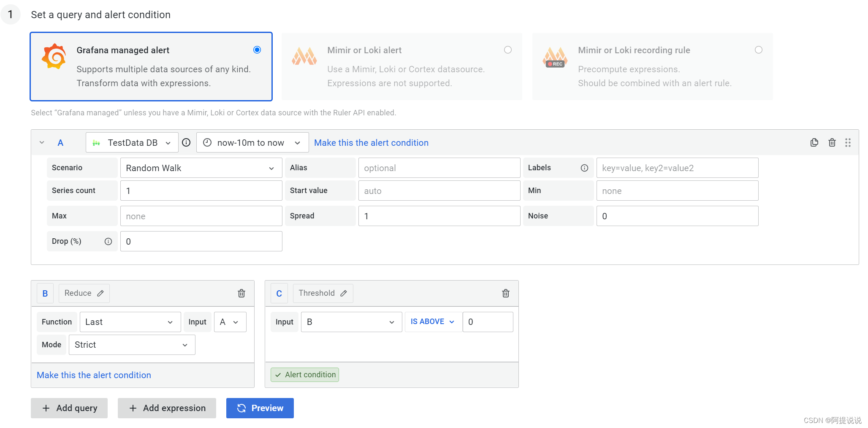Open the IS ABOVE condition dropdown
This screenshot has width=868, height=428.
433,322
